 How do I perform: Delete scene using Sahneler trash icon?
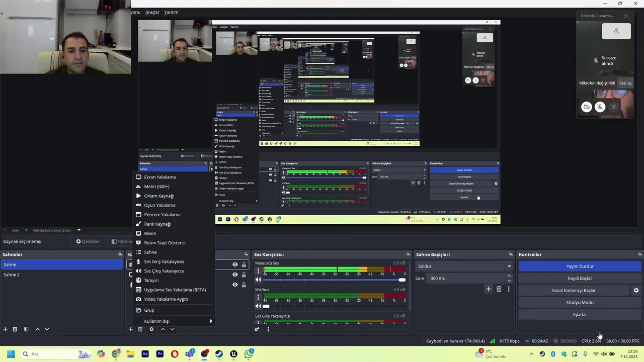pos(15,329)
